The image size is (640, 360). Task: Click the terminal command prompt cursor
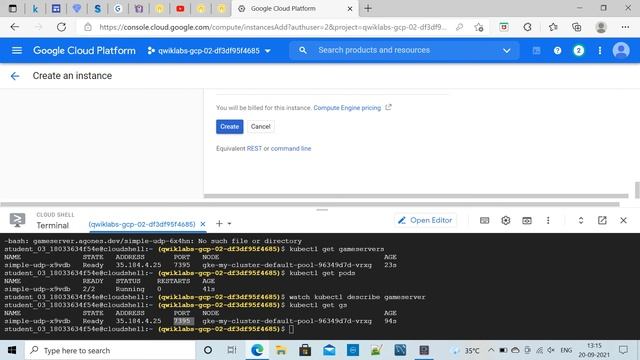pyautogui.click(x=291, y=329)
